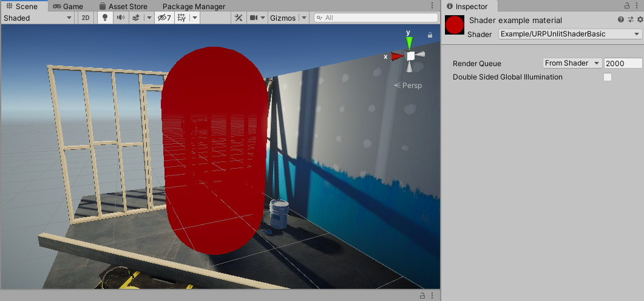Open the Asset Store tab

pyautogui.click(x=123, y=6)
